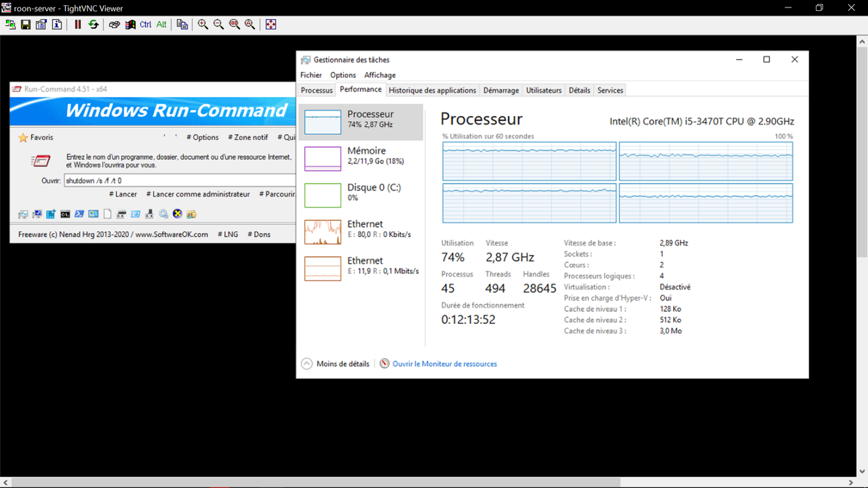The height and width of the screenshot is (488, 868).
Task: Open the Utilisateurs tab
Action: [544, 90]
